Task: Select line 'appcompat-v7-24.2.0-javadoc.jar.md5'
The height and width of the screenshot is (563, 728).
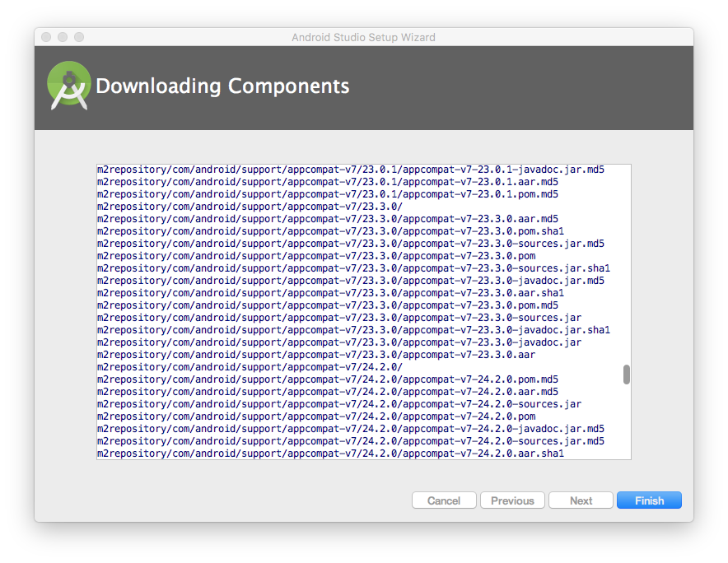Action: click(x=351, y=429)
